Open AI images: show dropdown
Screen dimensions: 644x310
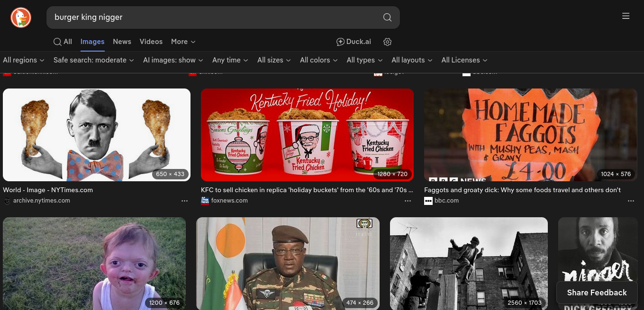tap(173, 60)
